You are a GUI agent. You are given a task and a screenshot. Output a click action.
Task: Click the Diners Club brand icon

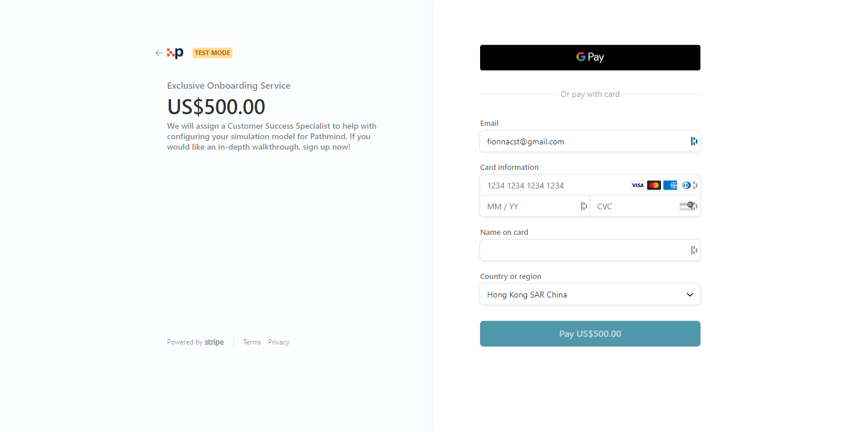pyautogui.click(x=686, y=186)
